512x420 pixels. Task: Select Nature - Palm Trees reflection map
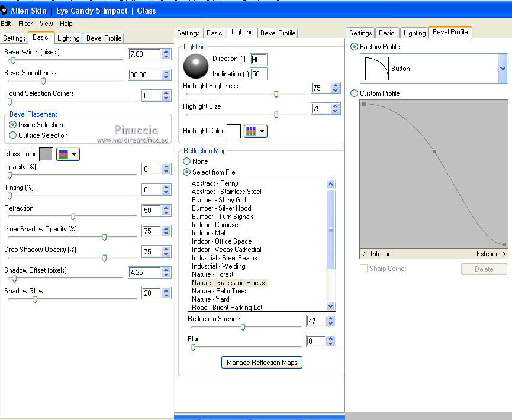pos(220,291)
